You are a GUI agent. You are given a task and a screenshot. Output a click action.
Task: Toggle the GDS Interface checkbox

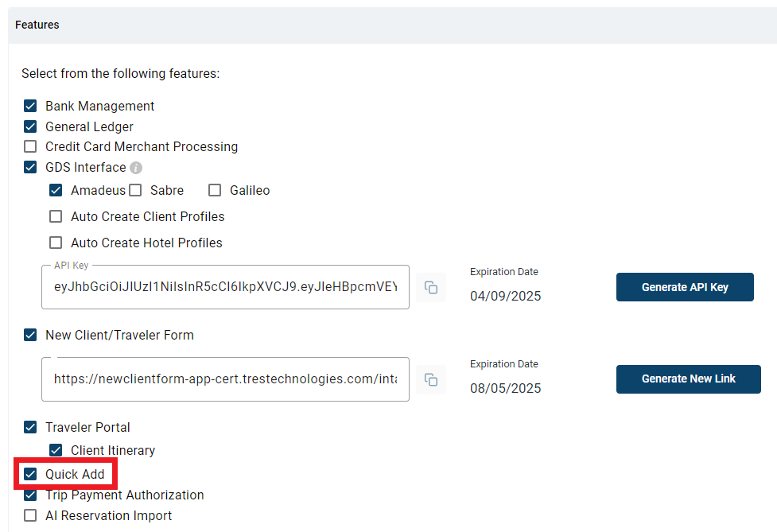pos(29,167)
